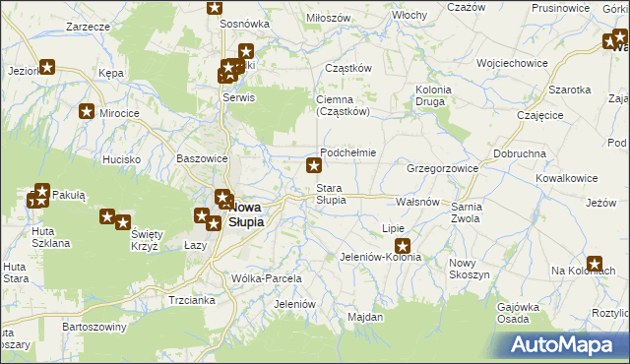
Task: Select the Mirocice label
Action: pos(119,113)
